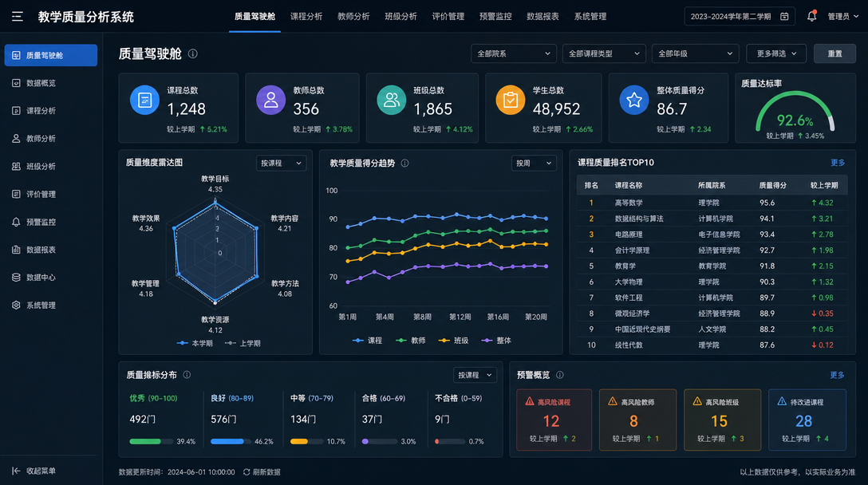Image resolution: width=868 pixels, height=485 pixels.
Task: Open 质量指标分布 按课程 dropdown
Action: tap(475, 375)
